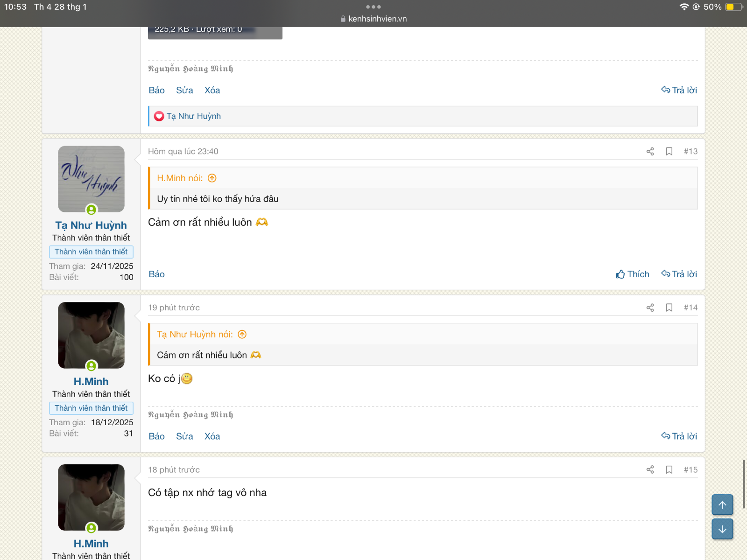Viewport: 747px width, 560px height.
Task: Click share icon on post #13
Action: click(650, 151)
